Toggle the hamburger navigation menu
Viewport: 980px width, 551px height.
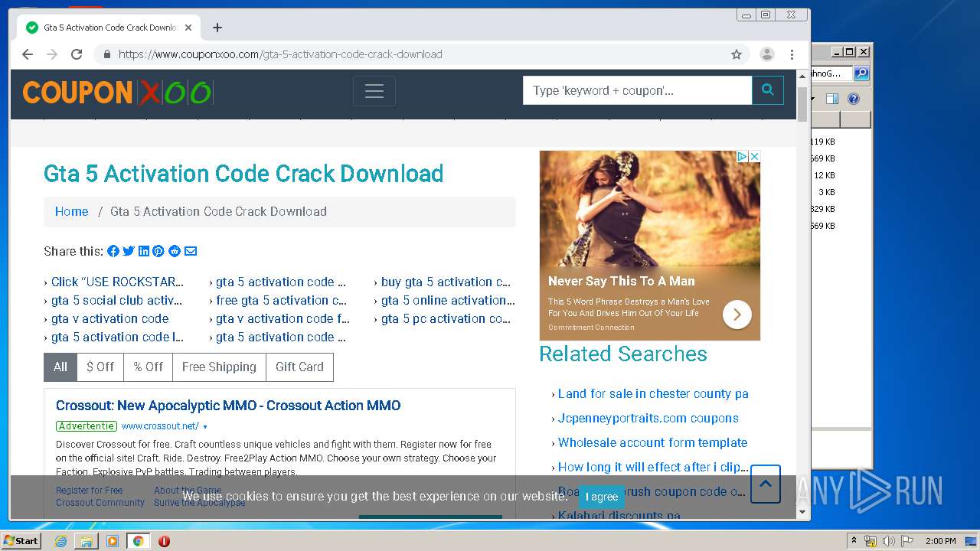click(374, 91)
